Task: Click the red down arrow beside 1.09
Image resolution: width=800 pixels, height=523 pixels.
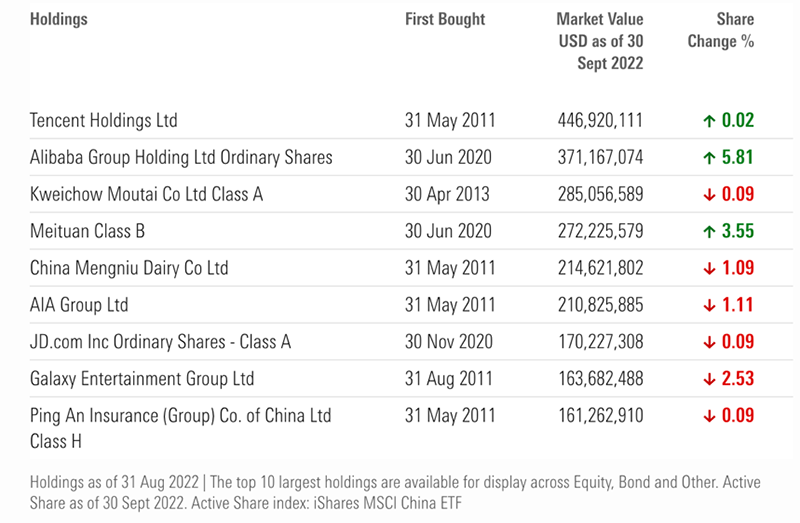Action: [709, 268]
